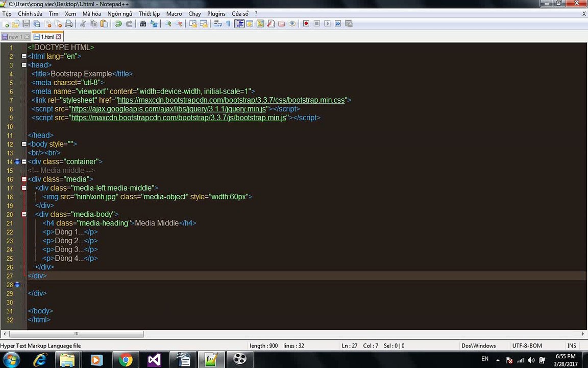Click the Undo arrow icon
The image size is (588, 368).
click(118, 24)
